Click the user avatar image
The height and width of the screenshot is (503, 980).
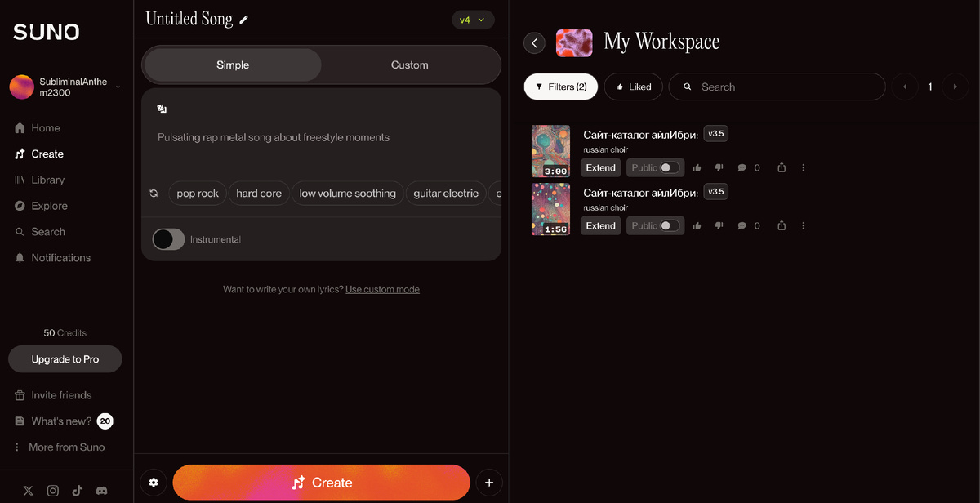pyautogui.click(x=21, y=87)
